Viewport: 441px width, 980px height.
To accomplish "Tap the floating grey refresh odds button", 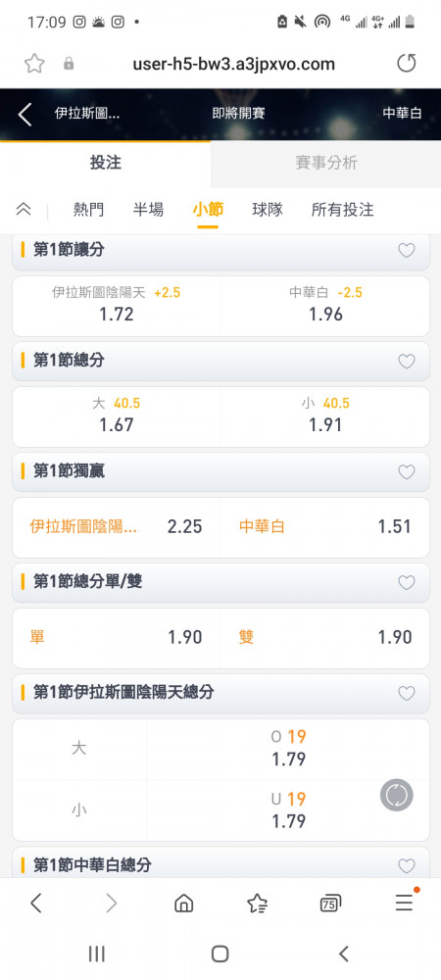I will 397,795.
